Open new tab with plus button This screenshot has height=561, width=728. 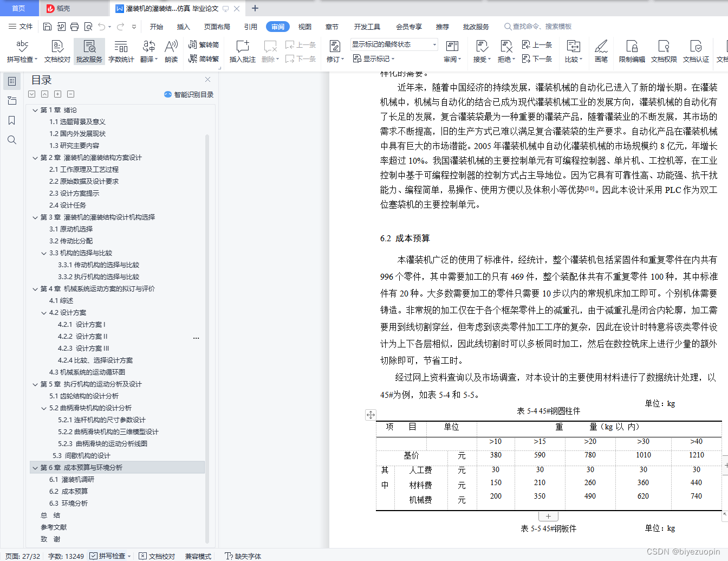(x=255, y=8)
